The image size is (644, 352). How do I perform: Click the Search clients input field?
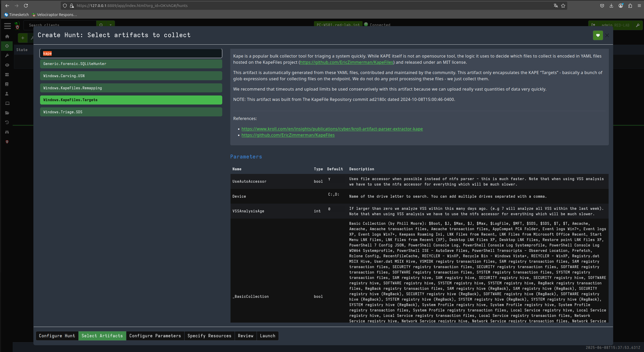[60, 25]
